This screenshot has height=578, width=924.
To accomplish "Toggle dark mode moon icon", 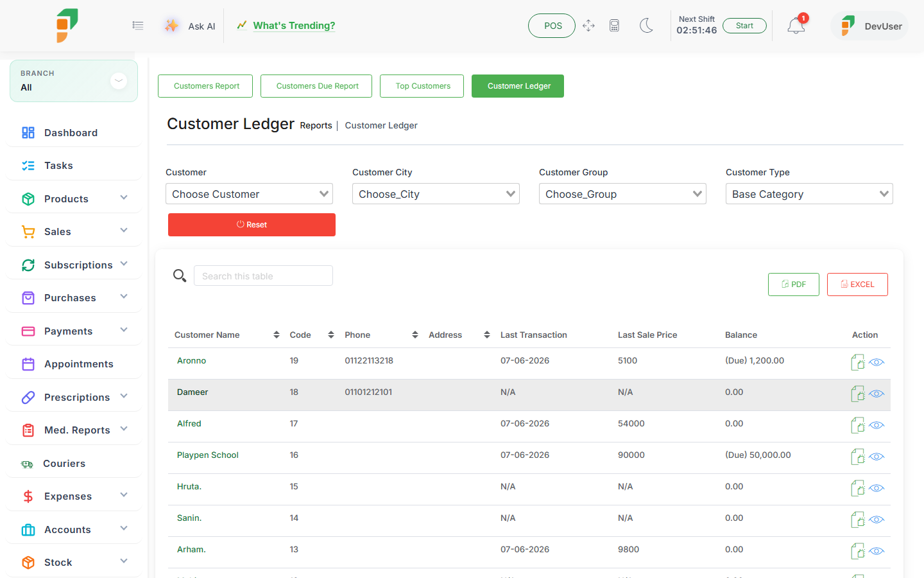I will [x=646, y=26].
